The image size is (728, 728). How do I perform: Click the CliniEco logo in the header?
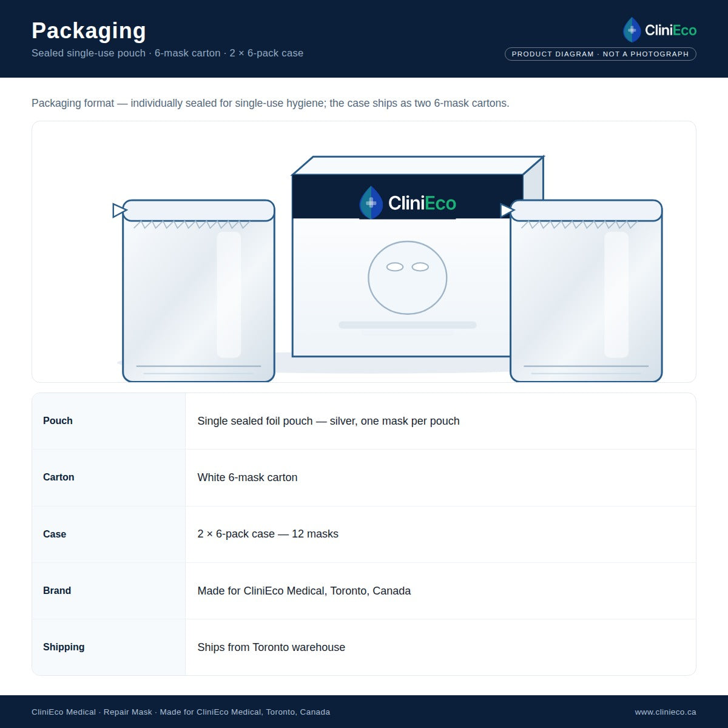coord(659,30)
